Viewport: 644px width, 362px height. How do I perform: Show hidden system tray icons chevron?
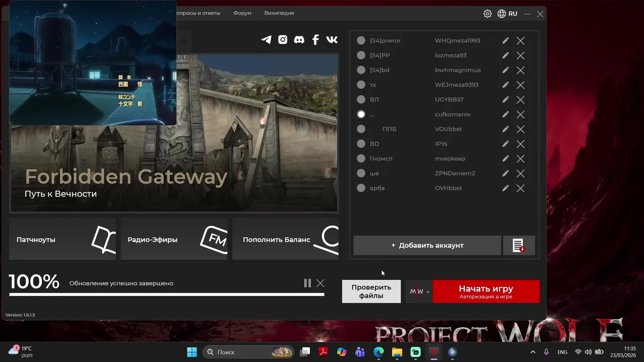[533, 352]
